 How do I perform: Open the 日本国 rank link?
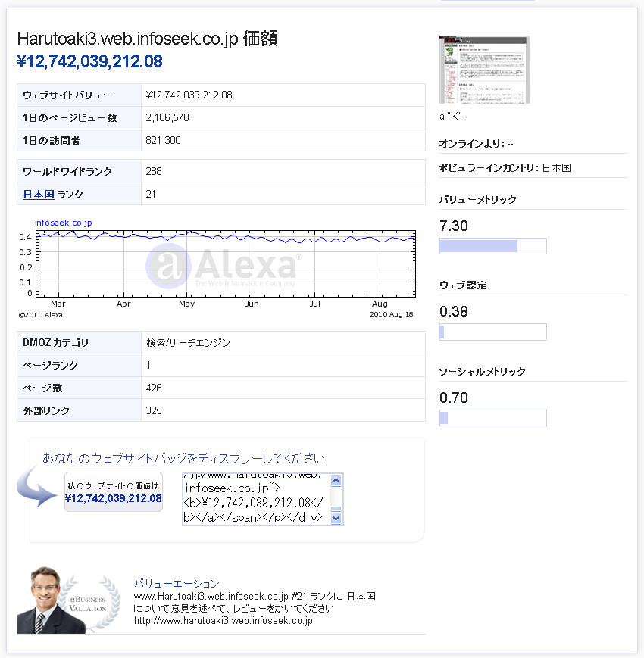click(38, 195)
